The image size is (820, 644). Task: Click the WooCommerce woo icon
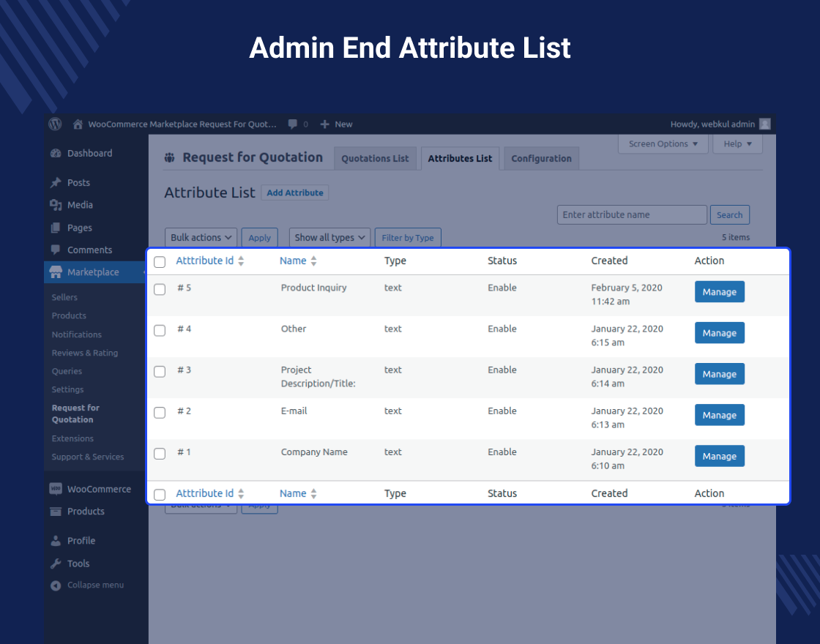click(56, 489)
